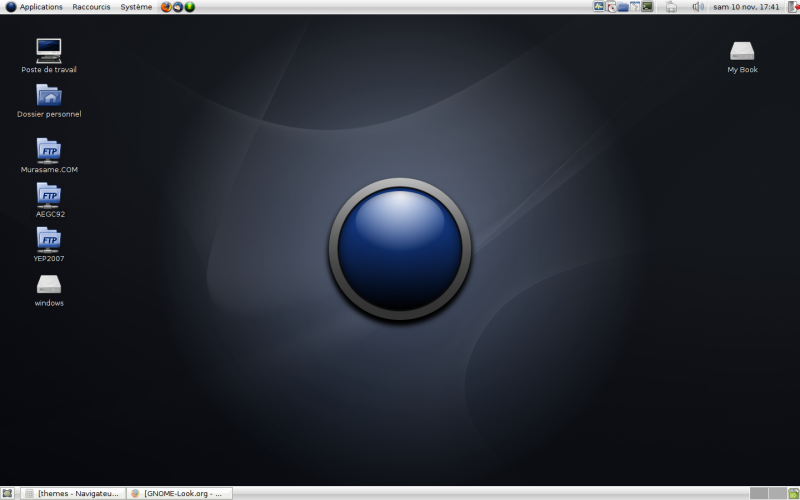Image resolution: width=800 pixels, height=500 pixels.
Task: Click the printer tray icon
Action: [671, 7]
